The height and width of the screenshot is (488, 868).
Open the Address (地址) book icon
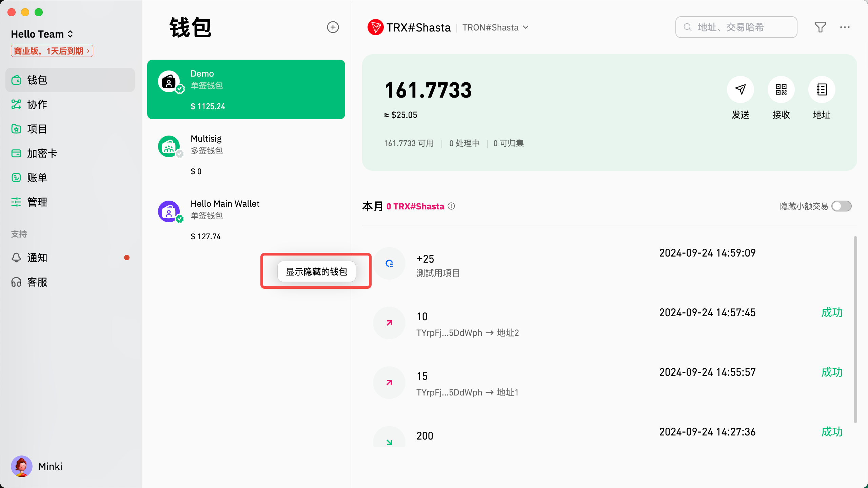[822, 89]
